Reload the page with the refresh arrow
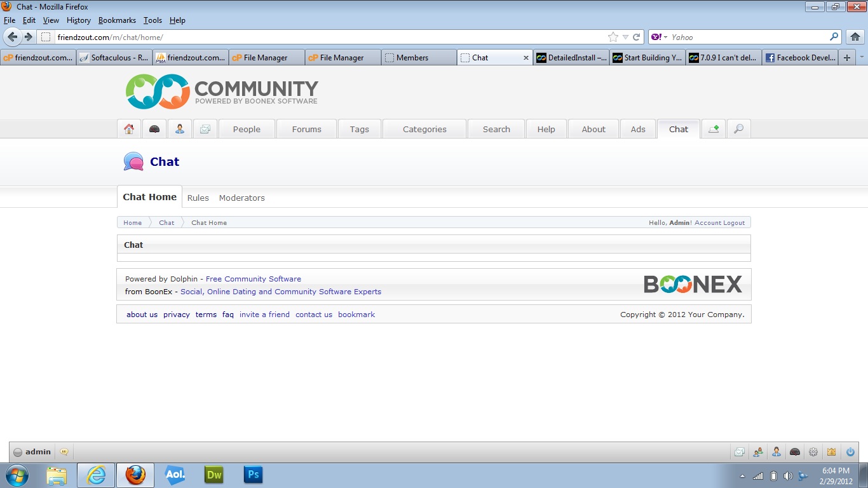 636,37
